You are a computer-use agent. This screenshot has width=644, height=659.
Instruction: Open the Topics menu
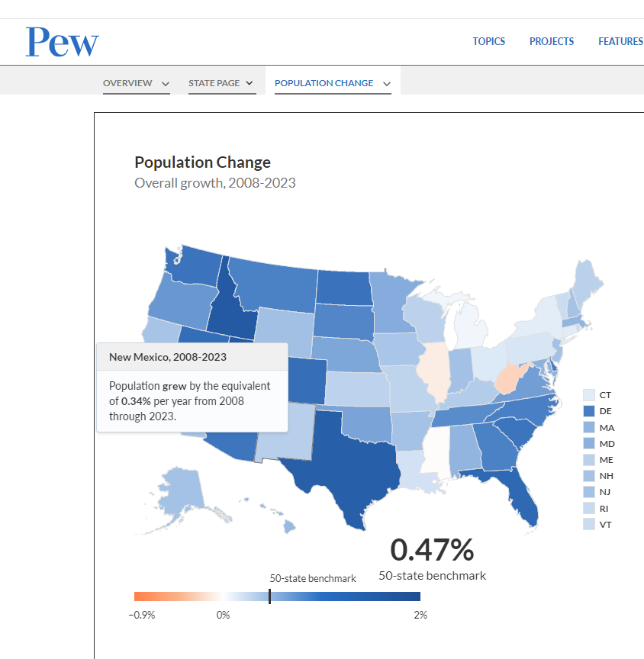(488, 41)
